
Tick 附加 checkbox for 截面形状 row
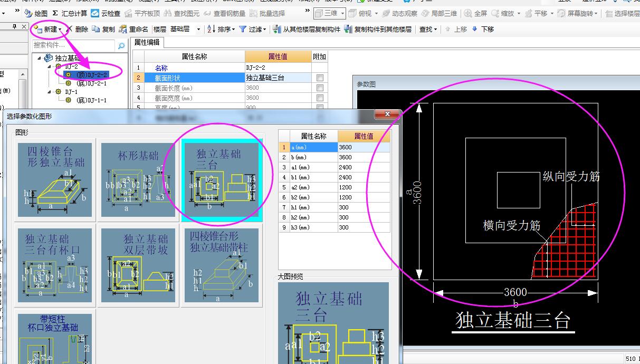pyautogui.click(x=320, y=78)
